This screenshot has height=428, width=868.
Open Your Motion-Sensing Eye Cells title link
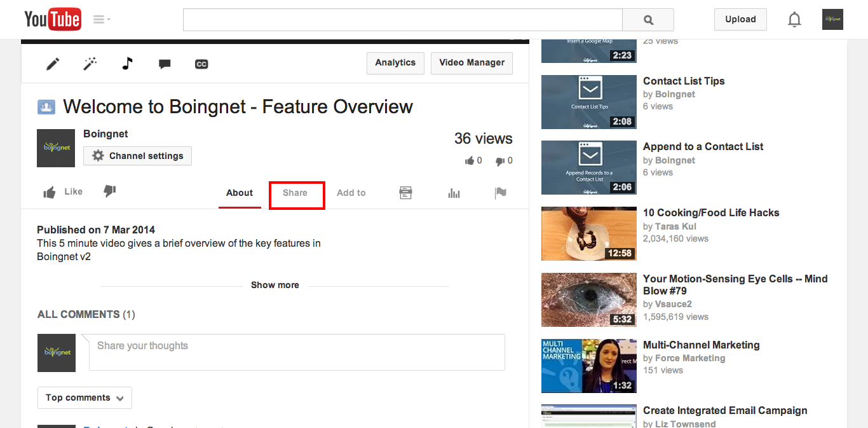click(735, 284)
